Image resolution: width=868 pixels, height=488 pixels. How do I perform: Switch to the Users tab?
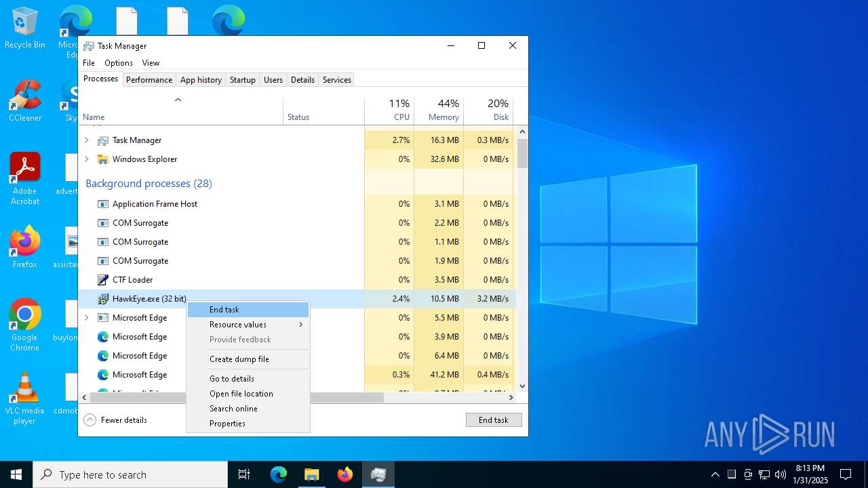[273, 80]
